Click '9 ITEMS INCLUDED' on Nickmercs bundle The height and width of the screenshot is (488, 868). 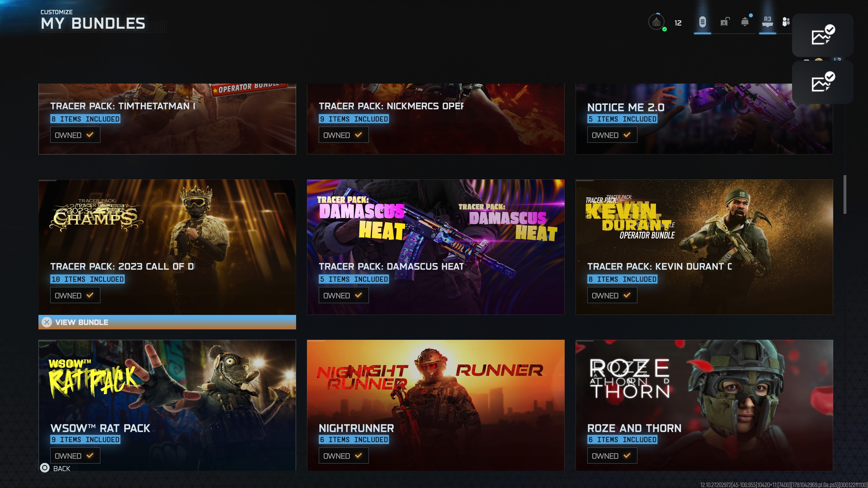(354, 119)
